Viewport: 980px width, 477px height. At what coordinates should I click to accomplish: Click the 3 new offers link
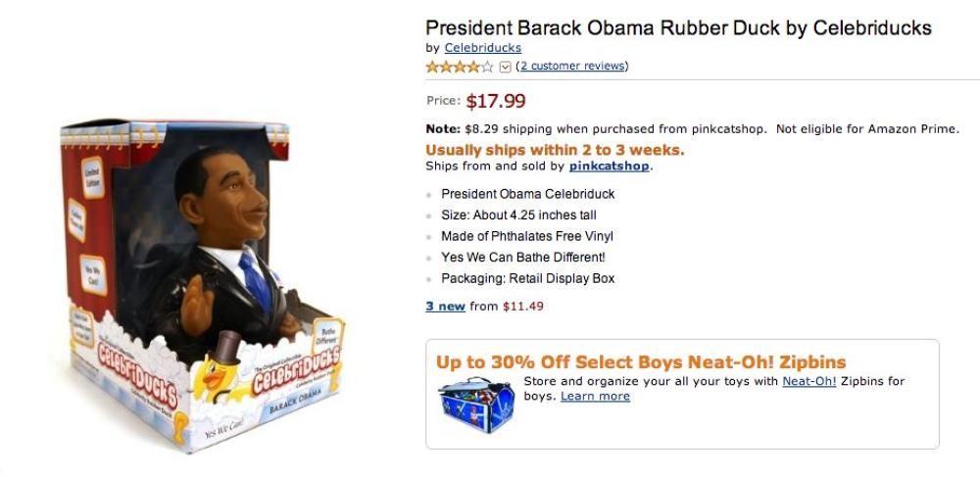[x=445, y=306]
